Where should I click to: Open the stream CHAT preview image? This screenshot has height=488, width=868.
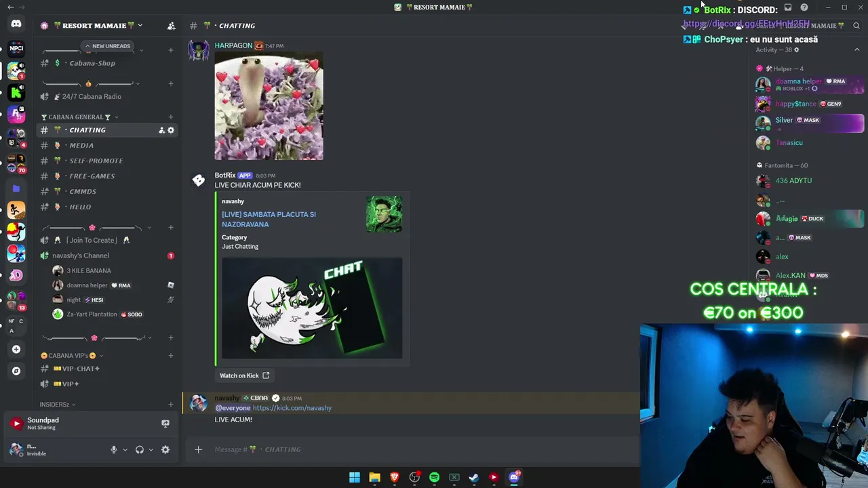click(x=312, y=308)
